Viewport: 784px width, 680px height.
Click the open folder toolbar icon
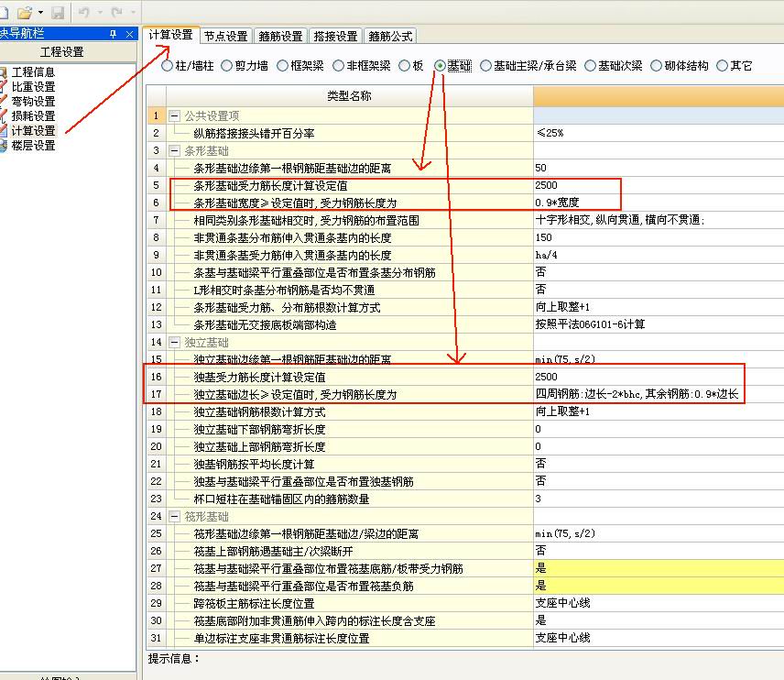pos(25,12)
